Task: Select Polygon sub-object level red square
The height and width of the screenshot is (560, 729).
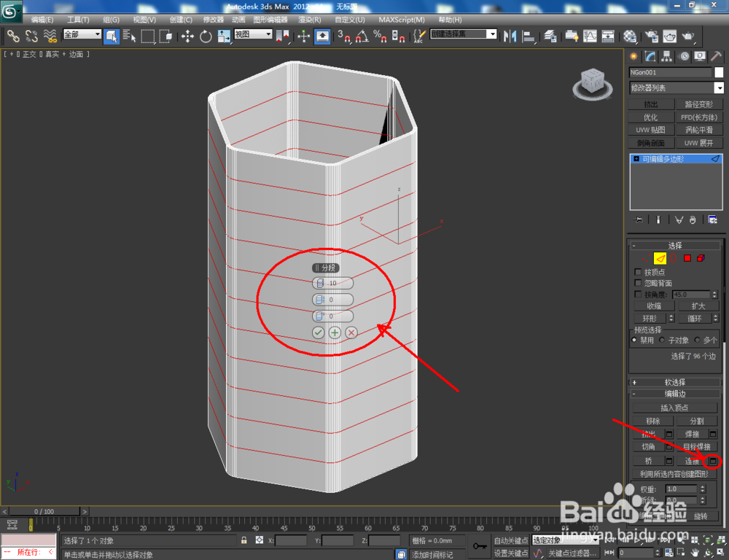Action: (x=687, y=258)
